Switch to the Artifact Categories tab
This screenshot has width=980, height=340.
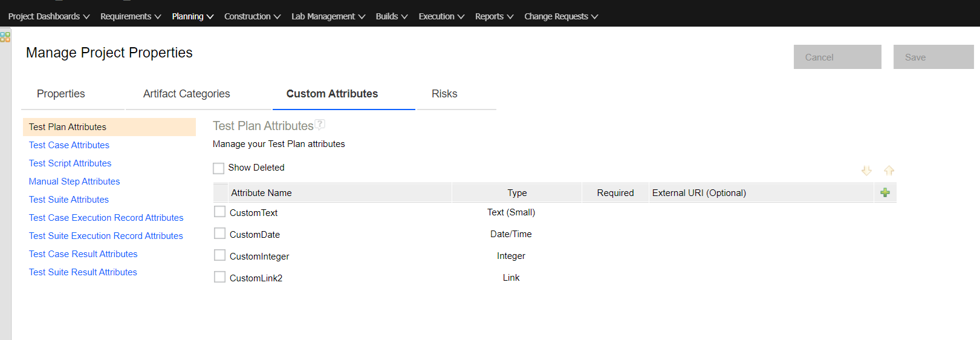186,94
